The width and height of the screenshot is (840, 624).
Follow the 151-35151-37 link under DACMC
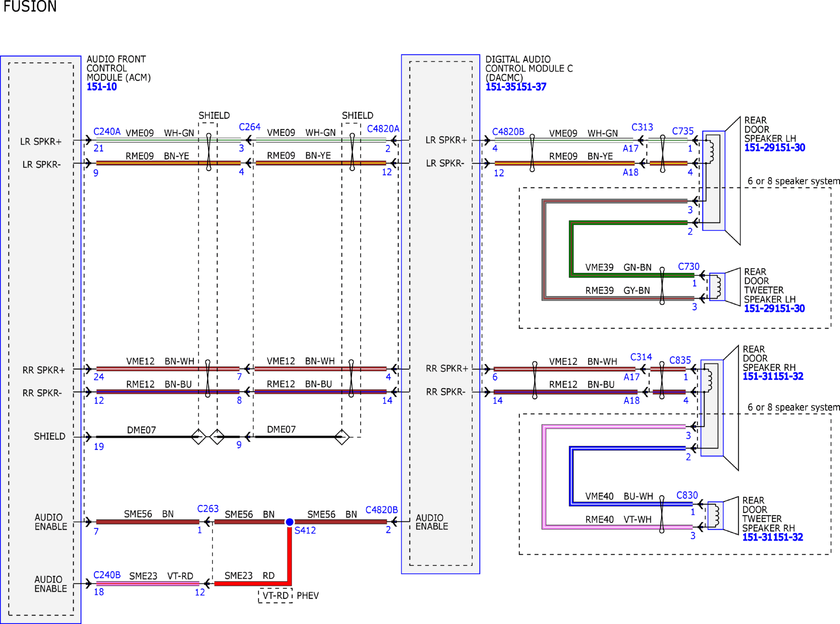[x=516, y=87]
